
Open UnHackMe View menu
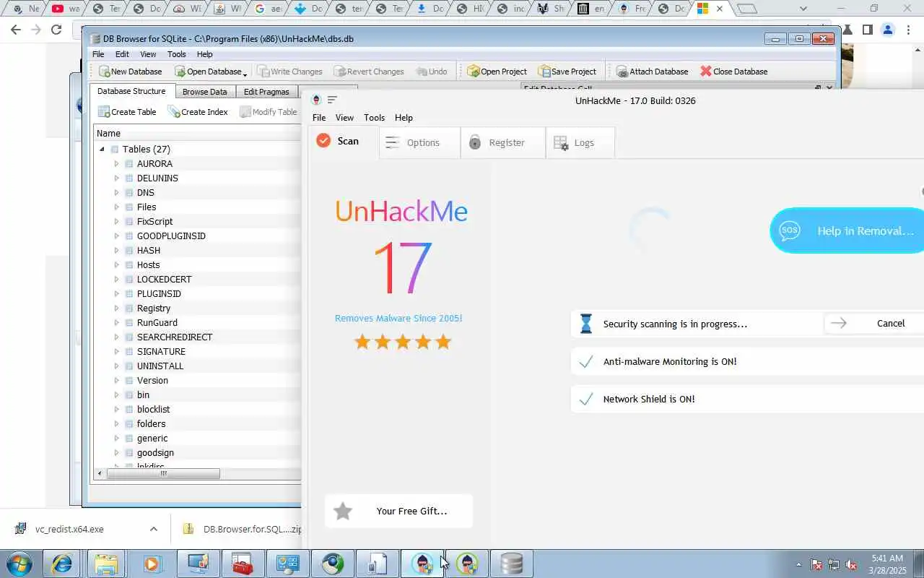344,118
